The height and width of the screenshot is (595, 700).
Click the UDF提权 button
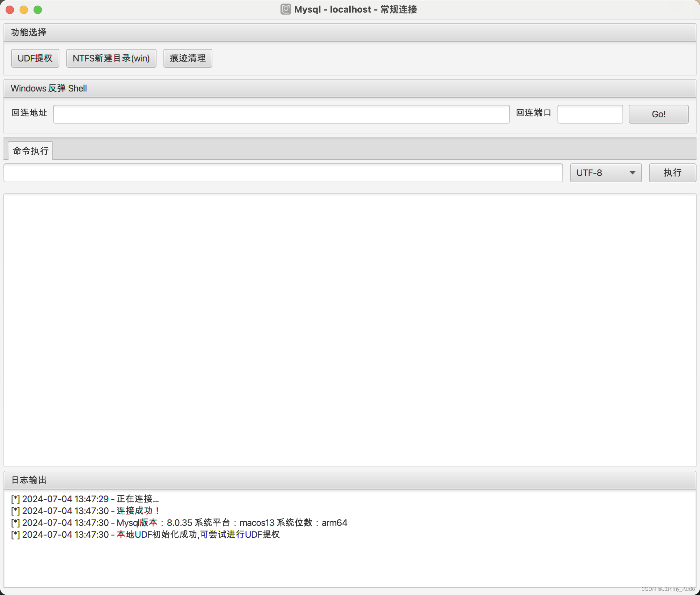tap(35, 58)
